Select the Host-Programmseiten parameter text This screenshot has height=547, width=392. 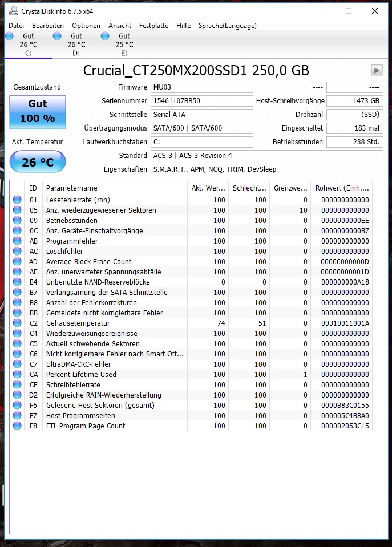click(80, 415)
